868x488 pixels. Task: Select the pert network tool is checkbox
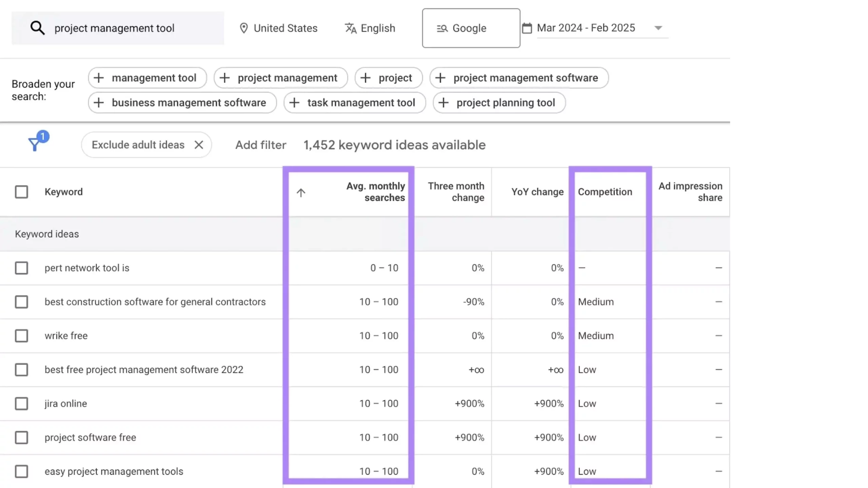point(21,268)
